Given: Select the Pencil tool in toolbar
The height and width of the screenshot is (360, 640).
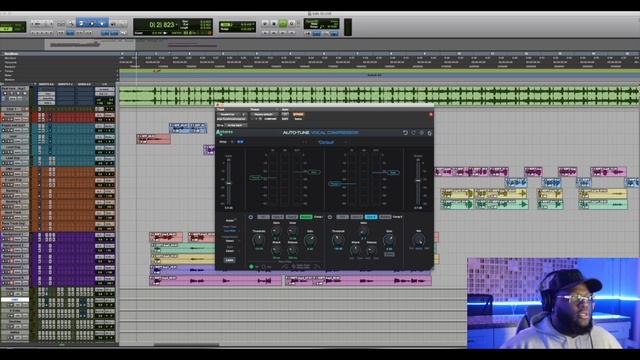Looking at the screenshot, I should (x=123, y=23).
